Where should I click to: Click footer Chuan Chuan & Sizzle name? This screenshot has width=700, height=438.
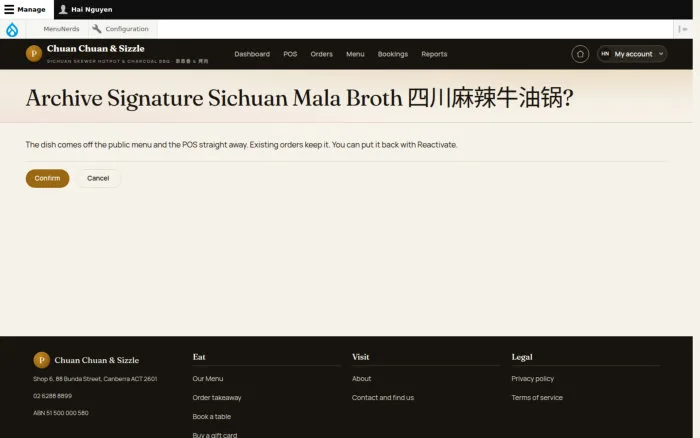point(96,360)
